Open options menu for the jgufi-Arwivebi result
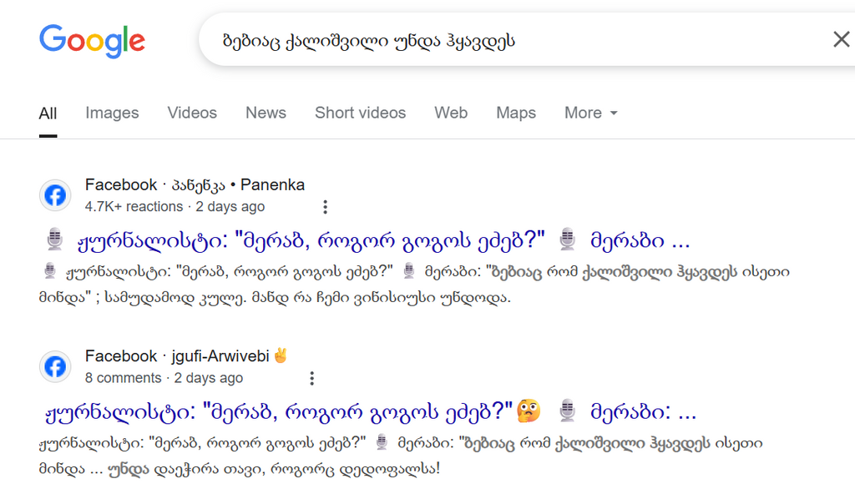855x504 pixels. pos(312,378)
